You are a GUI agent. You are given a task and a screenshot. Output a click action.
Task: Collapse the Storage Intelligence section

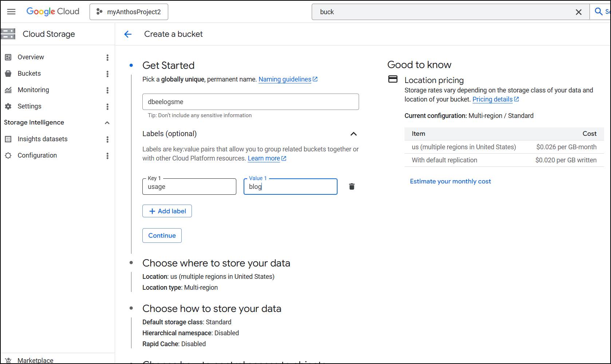[x=107, y=123]
